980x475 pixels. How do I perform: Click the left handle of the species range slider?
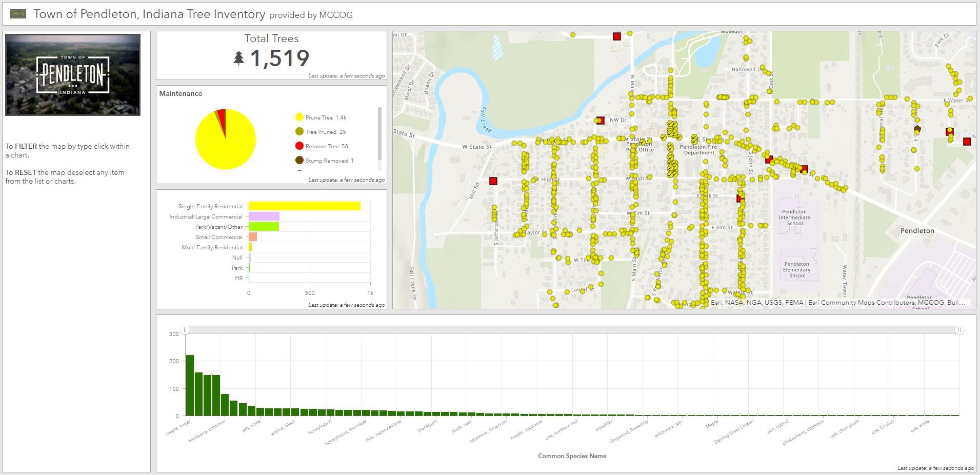[x=186, y=330]
